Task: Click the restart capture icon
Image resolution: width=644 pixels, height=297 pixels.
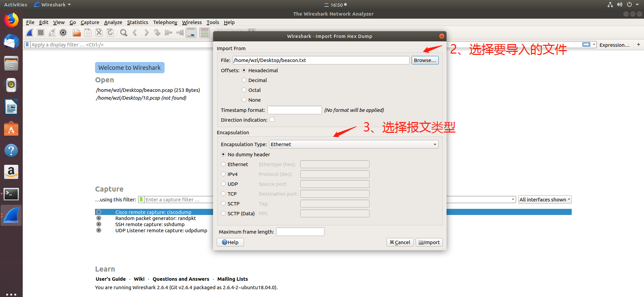Action: [x=52, y=33]
